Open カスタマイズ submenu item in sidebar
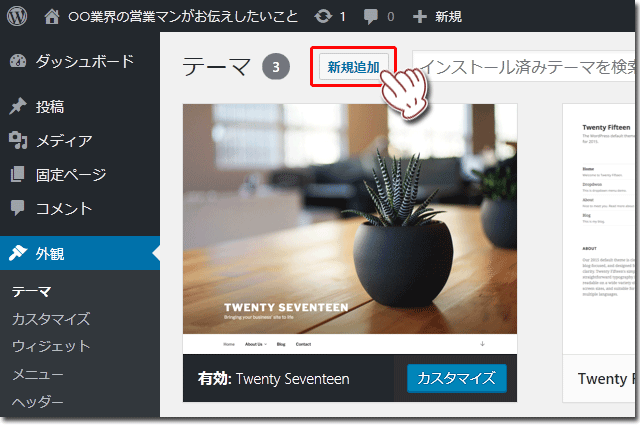Screen dimensions: 640x425 click(x=51, y=319)
